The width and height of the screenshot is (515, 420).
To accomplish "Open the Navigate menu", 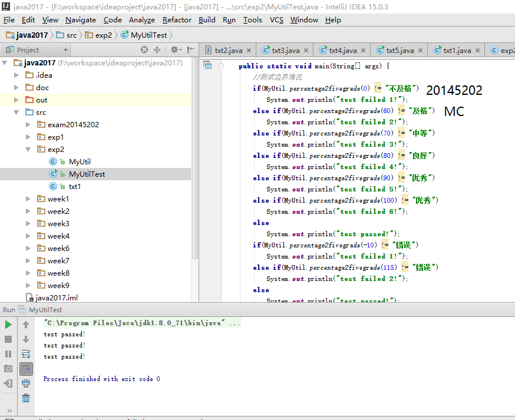I will click(x=81, y=20).
